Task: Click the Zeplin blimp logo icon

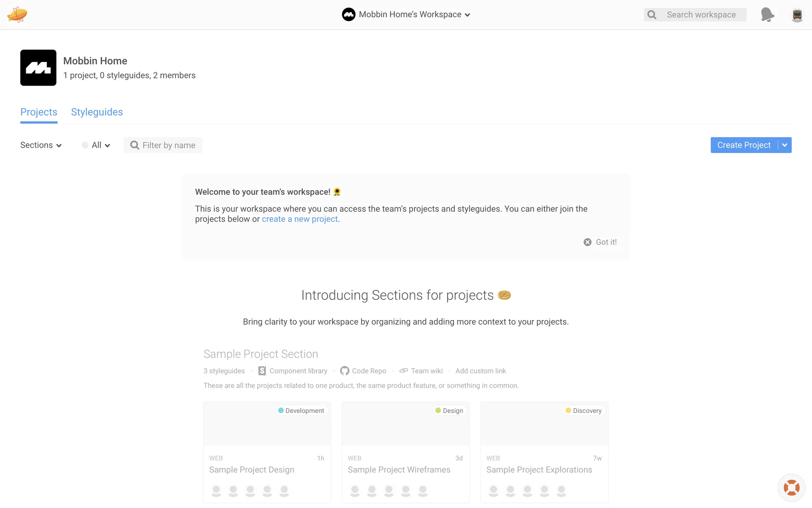Action: (x=17, y=14)
